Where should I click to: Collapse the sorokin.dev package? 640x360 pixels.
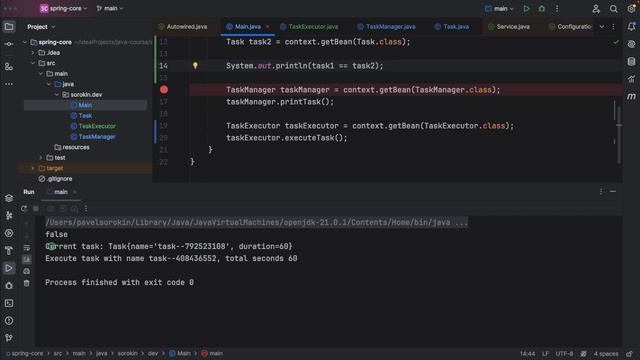tap(57, 95)
